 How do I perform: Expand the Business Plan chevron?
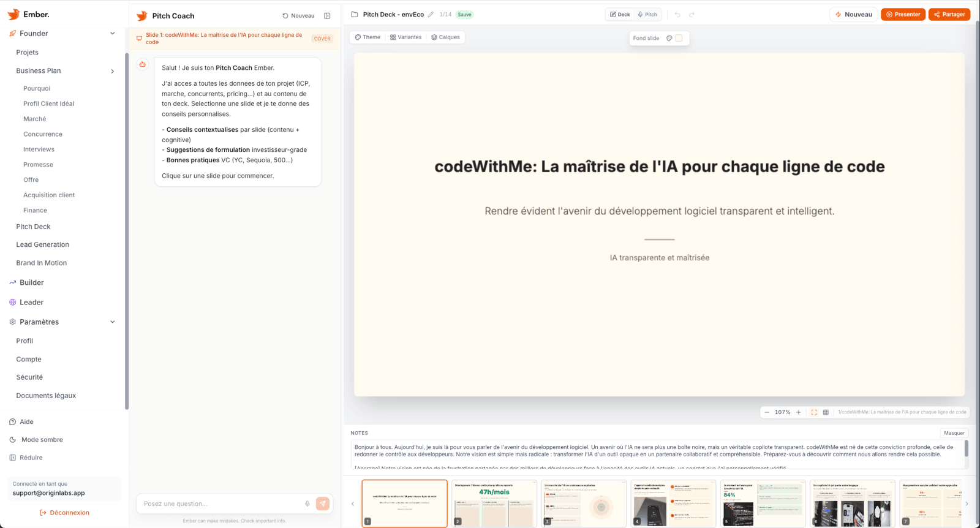[x=112, y=71]
